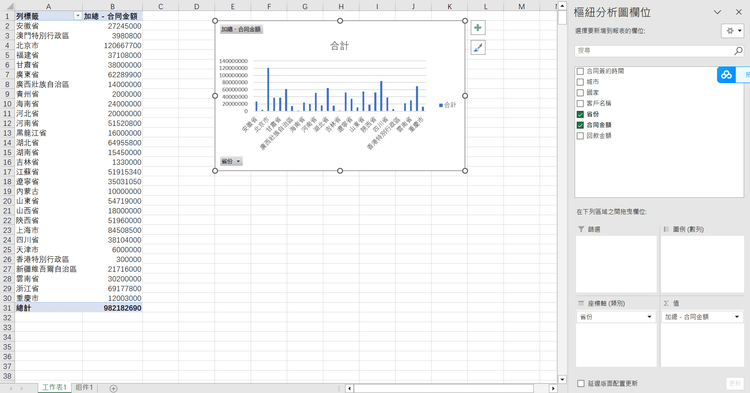Click the 加總 - 合同金額 chart field button
Screen dimensions: 750x393
(x=241, y=29)
